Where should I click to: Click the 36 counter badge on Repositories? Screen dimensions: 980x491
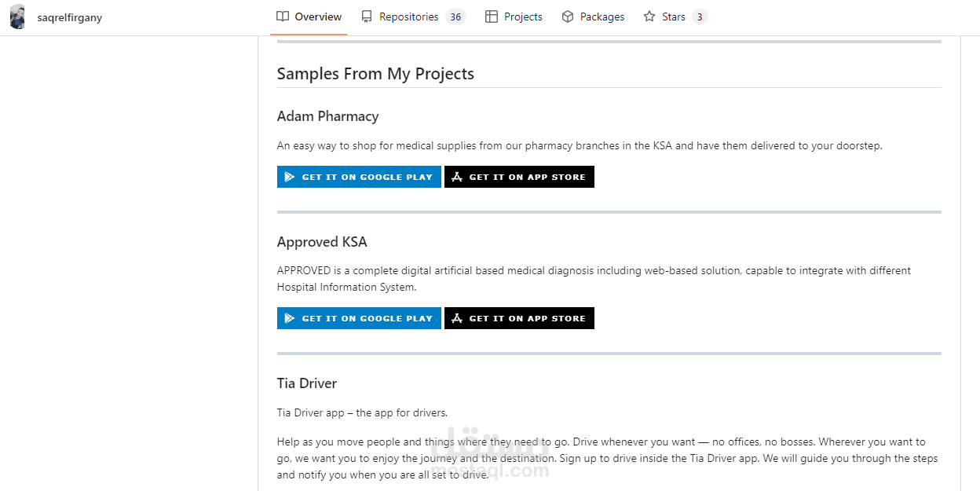455,16
